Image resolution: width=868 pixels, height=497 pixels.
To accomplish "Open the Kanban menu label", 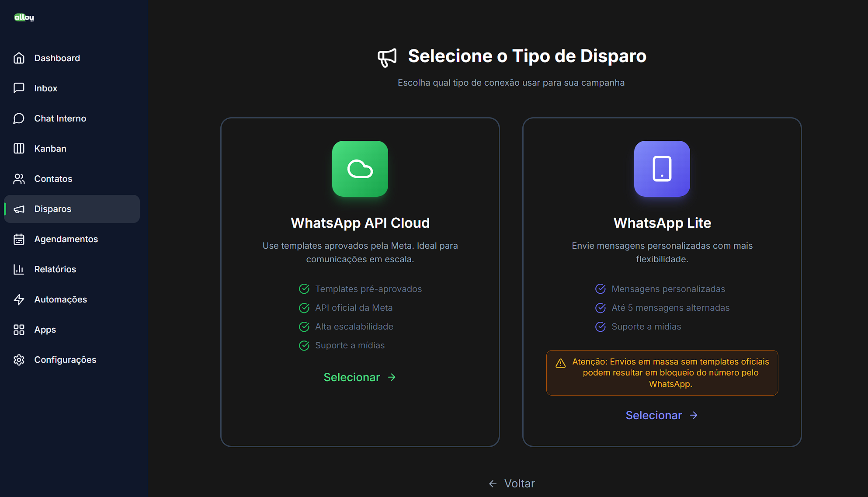I will tap(50, 149).
